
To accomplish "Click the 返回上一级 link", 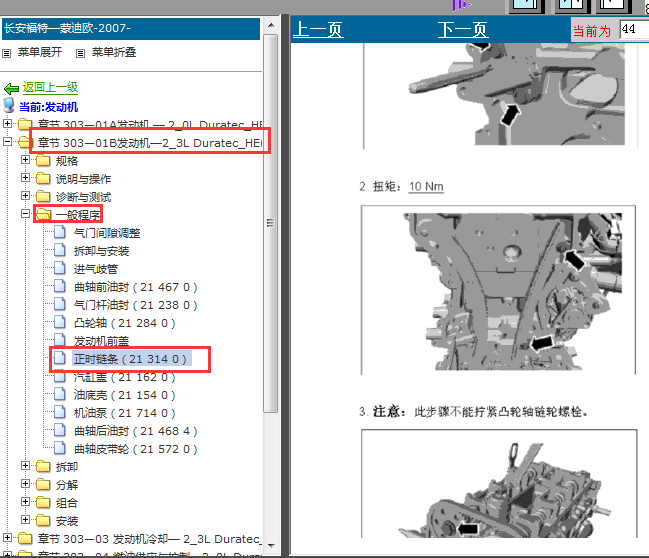I will click(50, 87).
